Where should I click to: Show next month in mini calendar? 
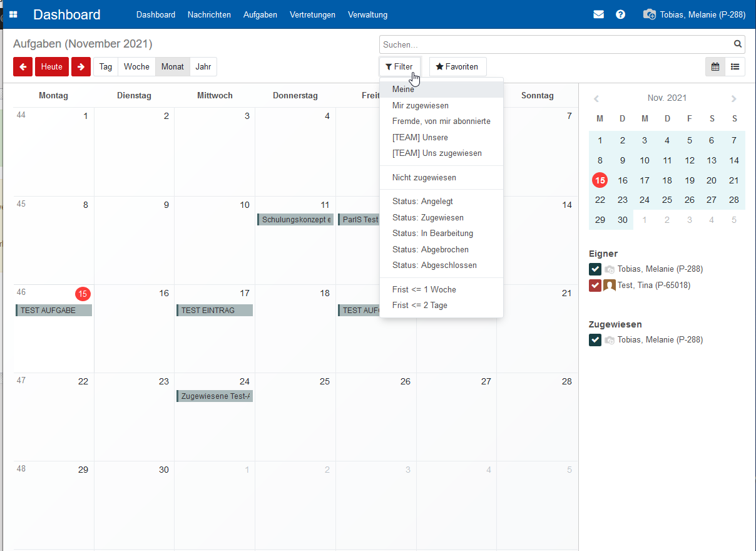click(734, 98)
